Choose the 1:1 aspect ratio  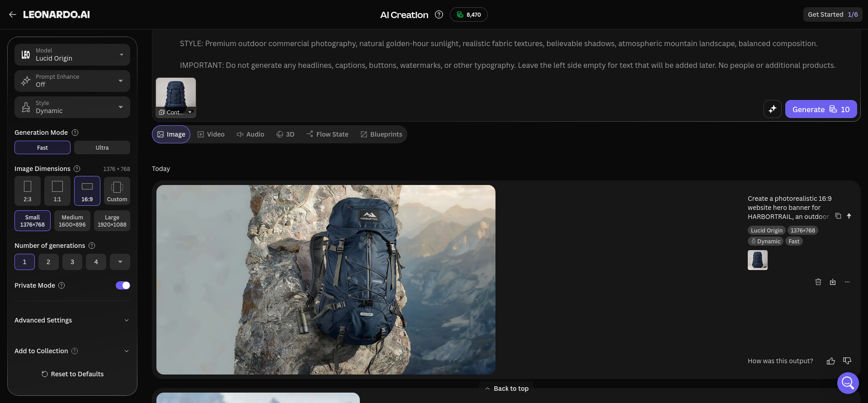[x=57, y=191]
